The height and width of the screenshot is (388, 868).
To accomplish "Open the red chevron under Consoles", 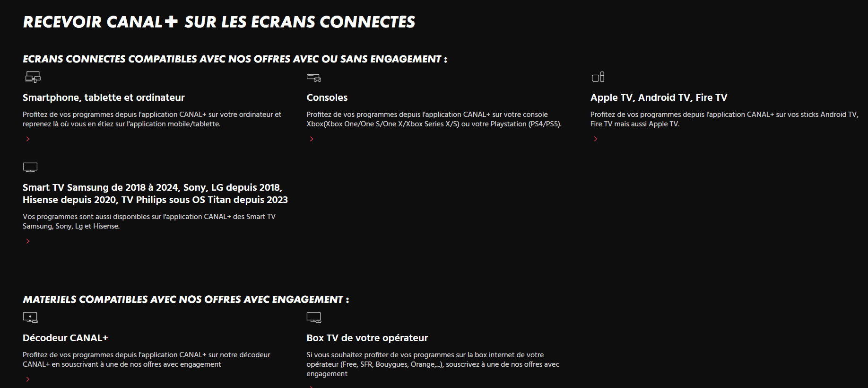I will click(x=312, y=139).
